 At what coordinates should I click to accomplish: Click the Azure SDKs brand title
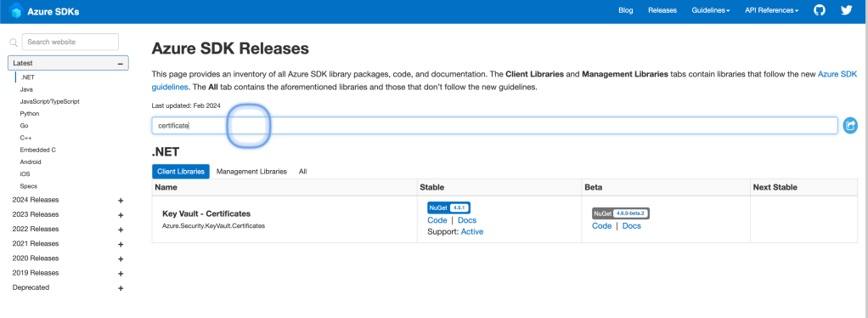pyautogui.click(x=54, y=12)
